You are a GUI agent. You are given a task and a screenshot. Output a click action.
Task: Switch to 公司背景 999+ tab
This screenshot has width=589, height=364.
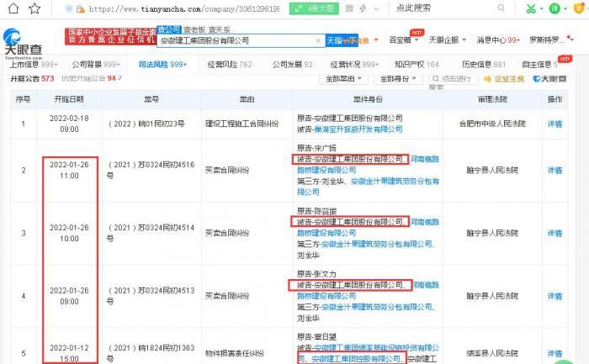click(96, 65)
